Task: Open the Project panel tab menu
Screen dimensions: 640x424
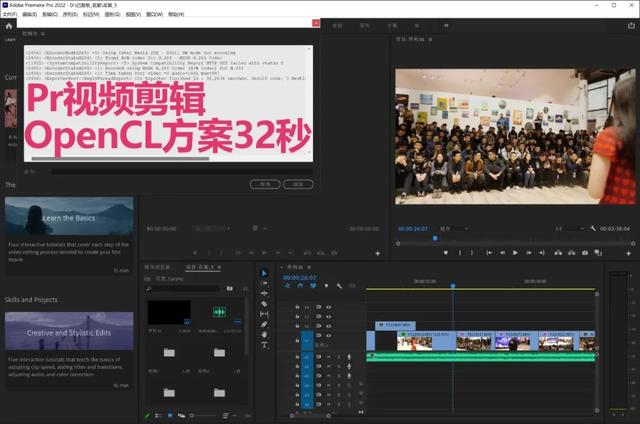Action: (x=219, y=267)
